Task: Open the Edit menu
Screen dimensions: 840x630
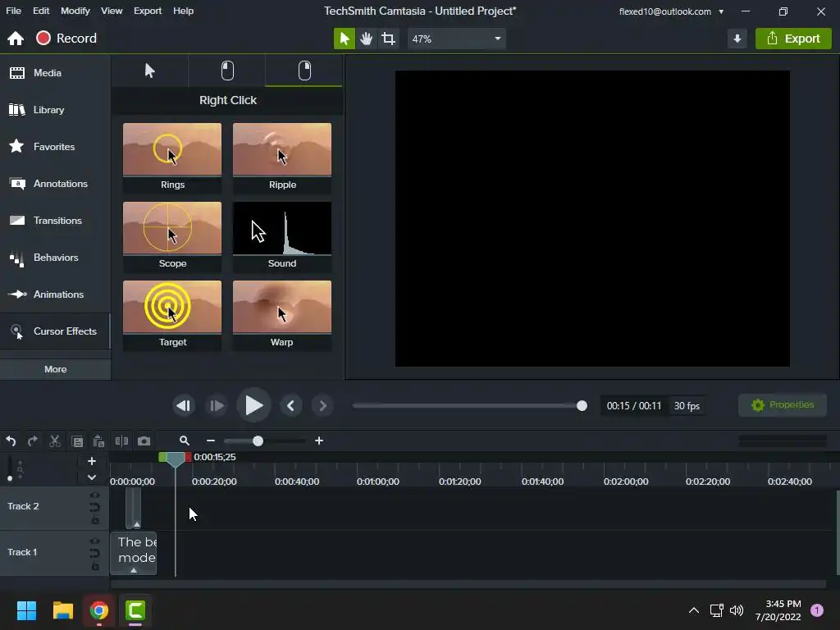Action: [41, 11]
